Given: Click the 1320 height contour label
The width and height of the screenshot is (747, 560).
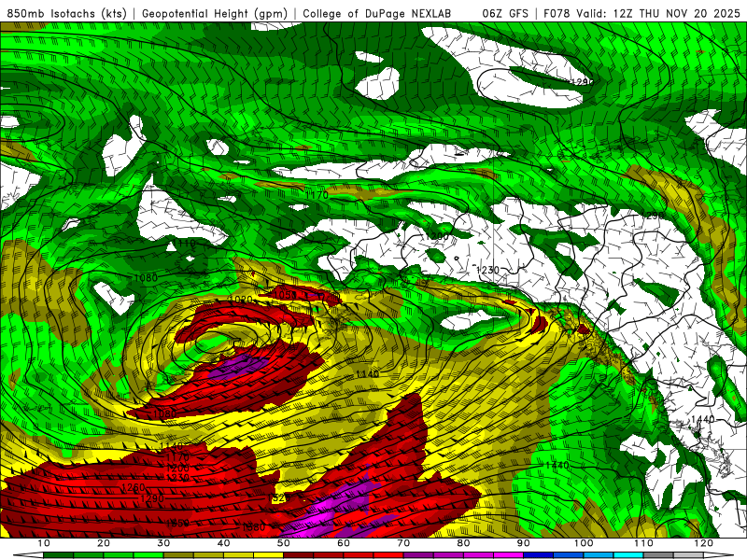Looking at the screenshot, I should click(277, 498).
